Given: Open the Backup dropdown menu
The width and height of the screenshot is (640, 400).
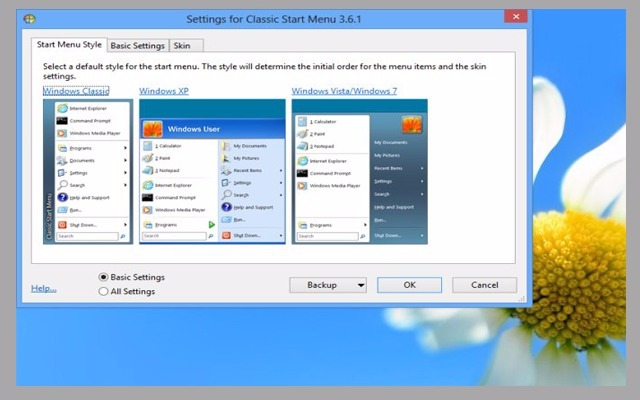Looking at the screenshot, I should (x=328, y=285).
